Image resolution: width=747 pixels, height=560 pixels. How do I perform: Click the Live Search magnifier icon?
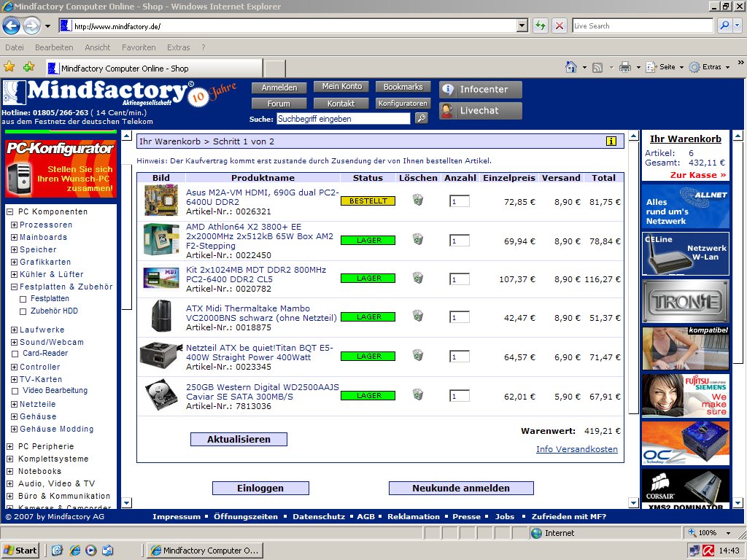tap(724, 26)
